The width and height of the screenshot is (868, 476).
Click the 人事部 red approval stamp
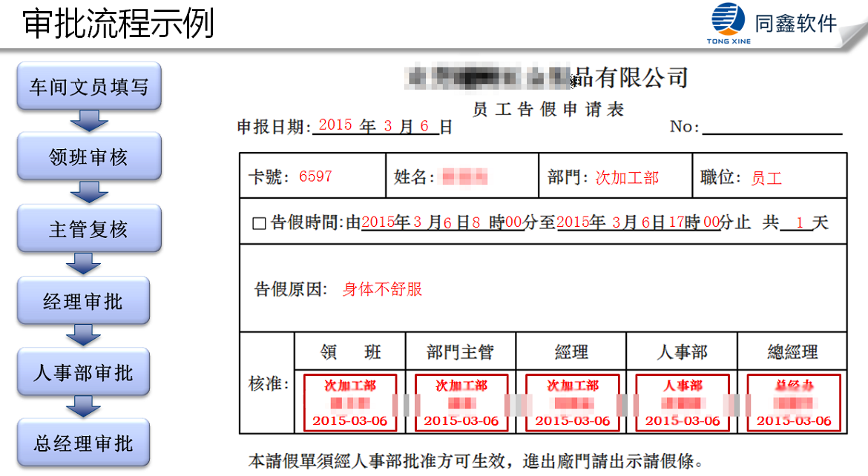point(682,403)
